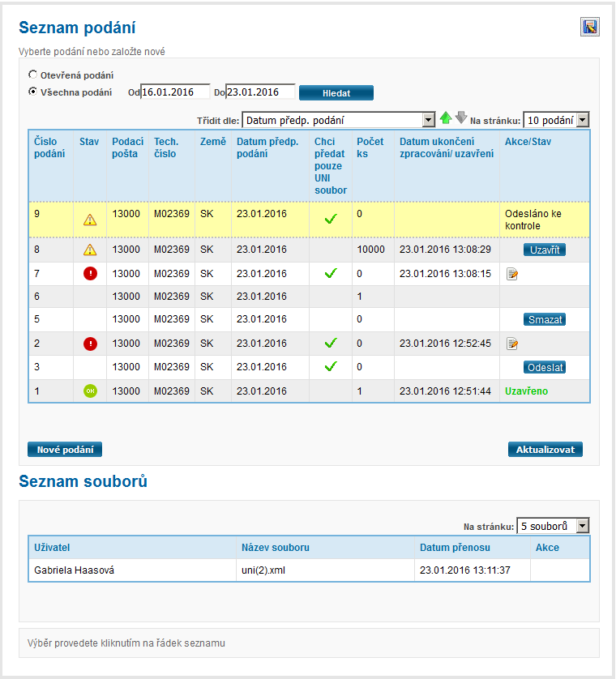Click green OK status icon in row 1
Viewport: 616px width, 679px height.
90,391
